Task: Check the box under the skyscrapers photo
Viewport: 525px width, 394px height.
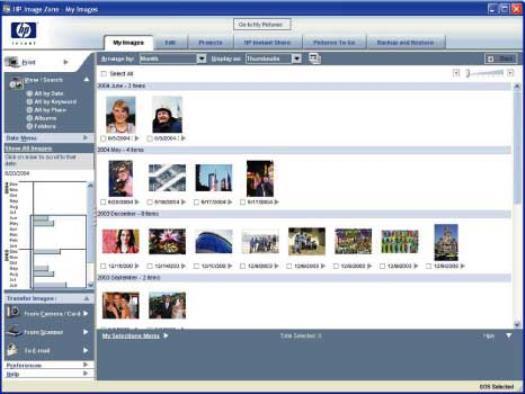Action: [x=196, y=202]
